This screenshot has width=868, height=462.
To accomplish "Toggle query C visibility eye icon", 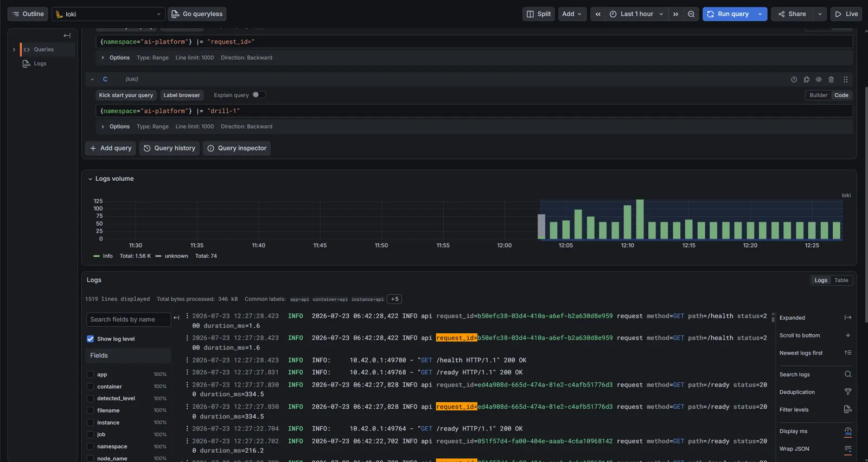I will (x=819, y=79).
